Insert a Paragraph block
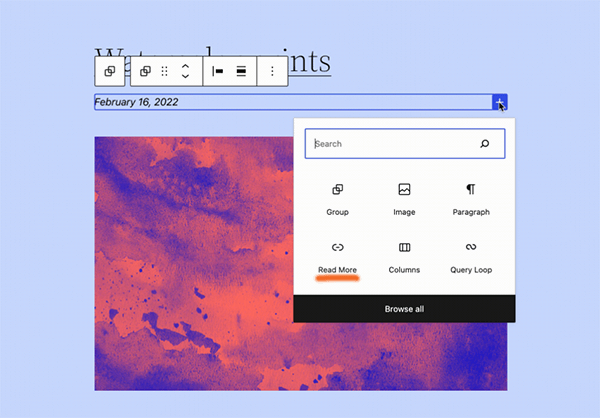Screen dimensions: 600x418 pos(471,200)
